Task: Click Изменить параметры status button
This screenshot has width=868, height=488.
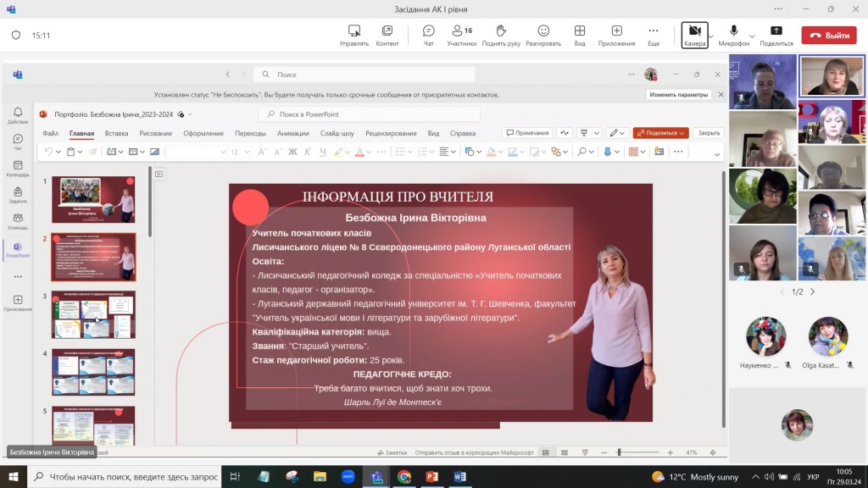Action: pyautogui.click(x=679, y=95)
